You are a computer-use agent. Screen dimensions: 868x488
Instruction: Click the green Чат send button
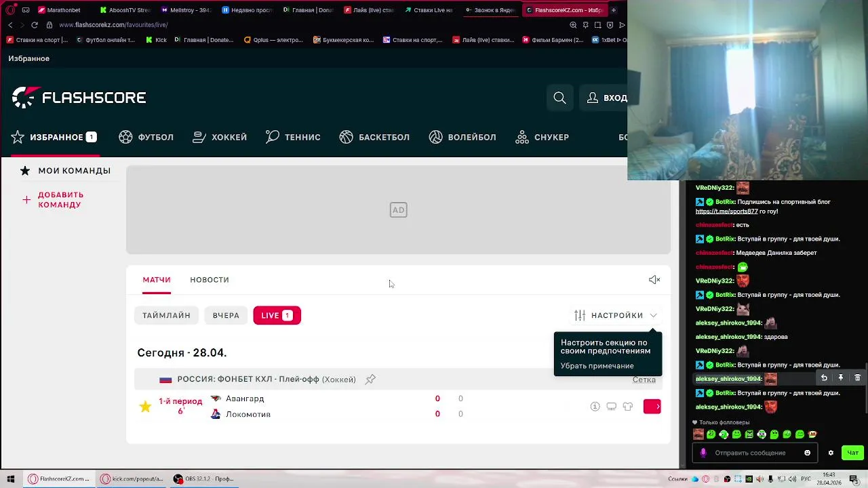[x=853, y=453]
